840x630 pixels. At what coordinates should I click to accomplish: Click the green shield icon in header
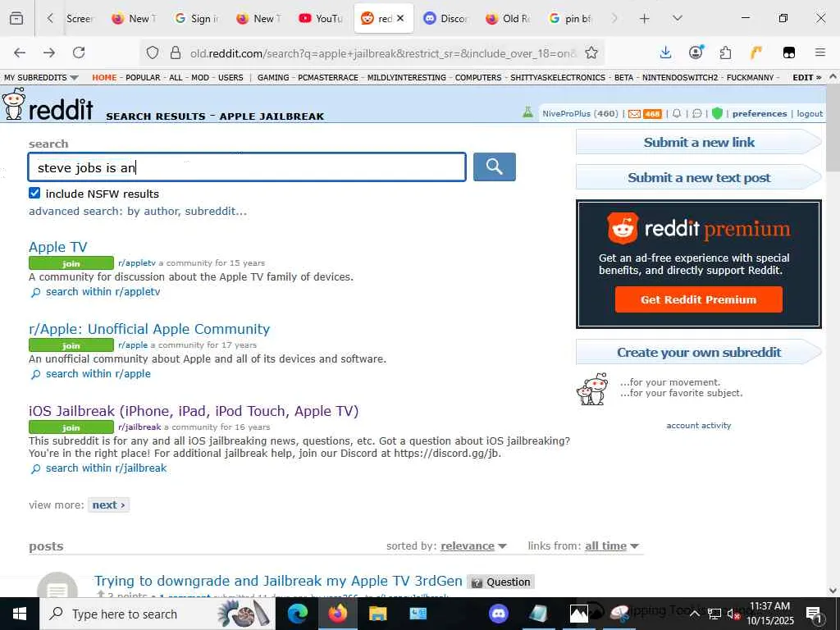point(717,113)
